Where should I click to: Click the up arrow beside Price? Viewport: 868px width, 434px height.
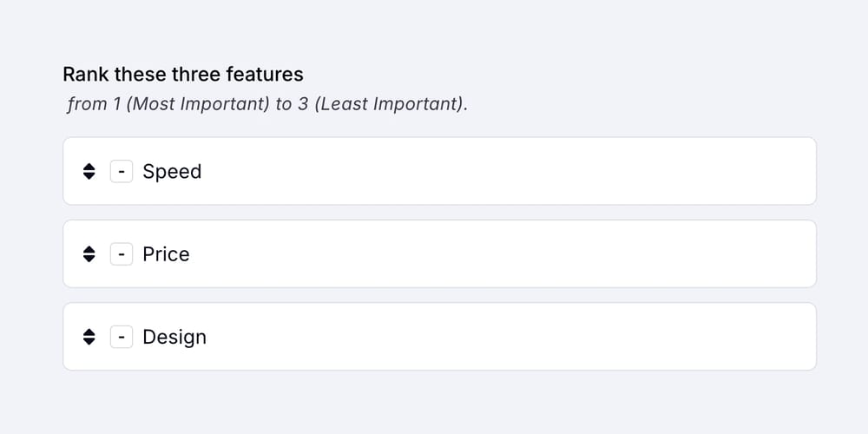pos(89,250)
